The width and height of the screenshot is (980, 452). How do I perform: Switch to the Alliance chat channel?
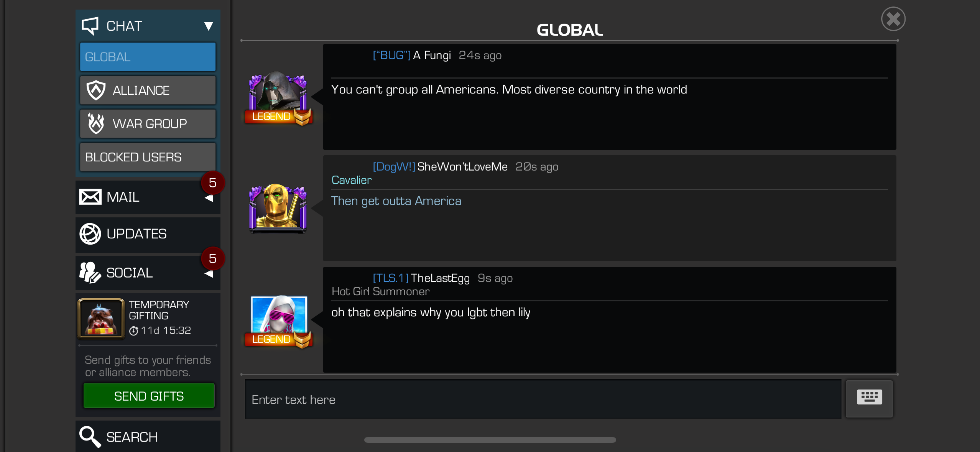pos(148,90)
